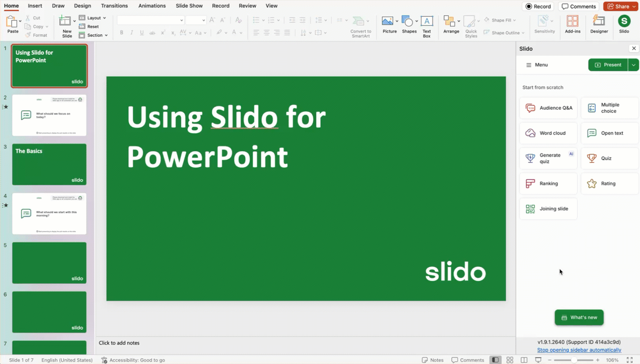Click the Record button at top
This screenshot has height=364, width=640.
point(539,6)
